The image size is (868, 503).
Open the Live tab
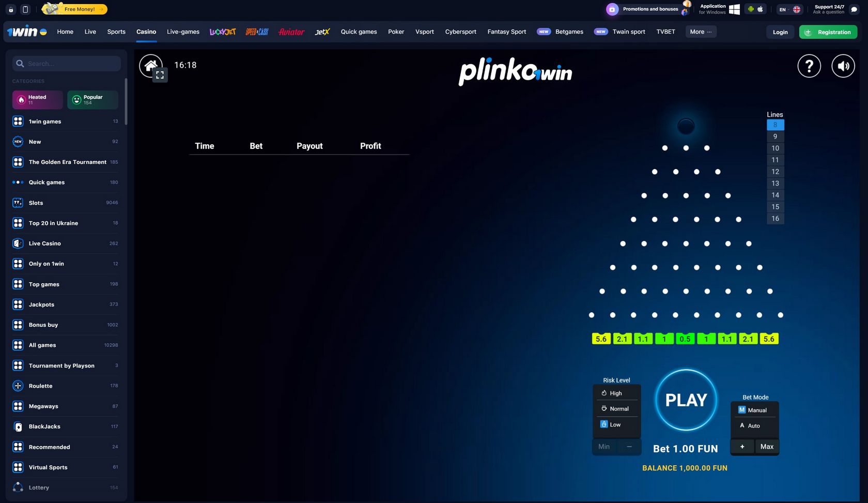[x=90, y=32]
